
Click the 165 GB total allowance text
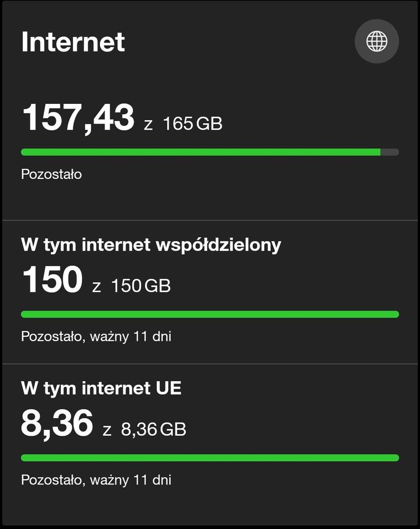[x=193, y=124]
